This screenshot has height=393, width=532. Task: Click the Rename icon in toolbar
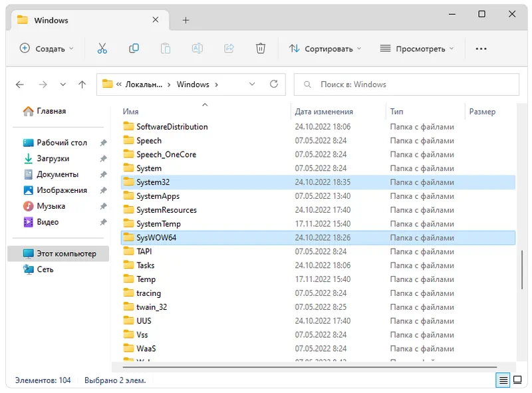click(197, 49)
